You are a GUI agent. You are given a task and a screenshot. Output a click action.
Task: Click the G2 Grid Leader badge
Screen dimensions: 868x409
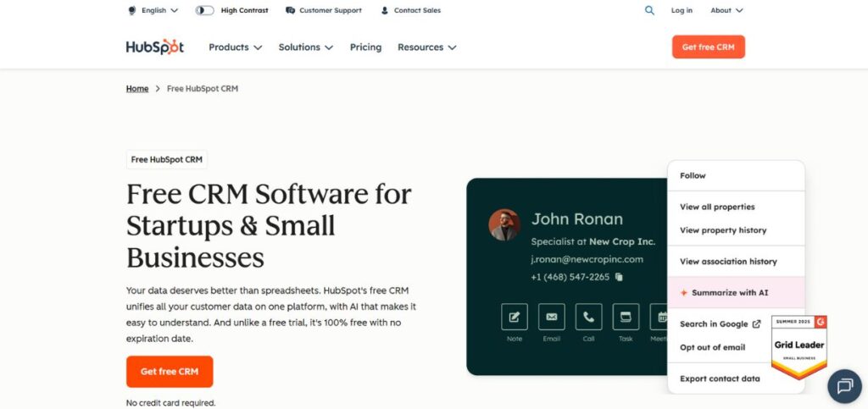pos(798,346)
